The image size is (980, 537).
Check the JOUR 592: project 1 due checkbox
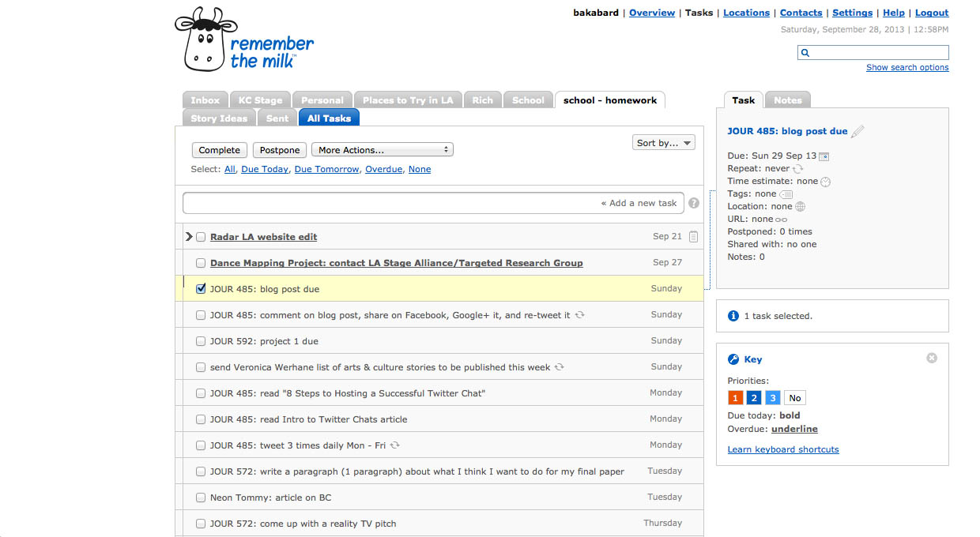(x=201, y=341)
